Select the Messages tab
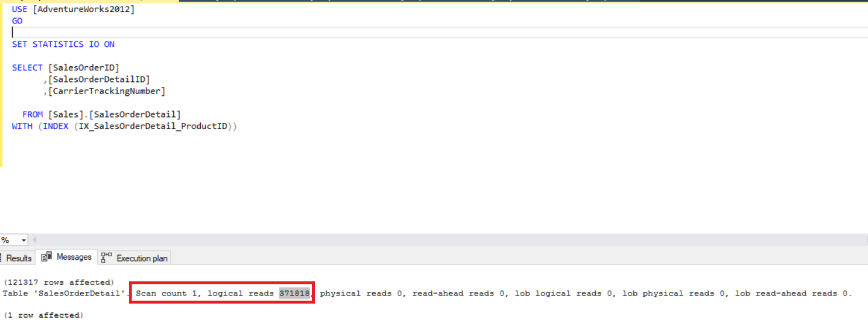868x334 pixels. coord(67,257)
